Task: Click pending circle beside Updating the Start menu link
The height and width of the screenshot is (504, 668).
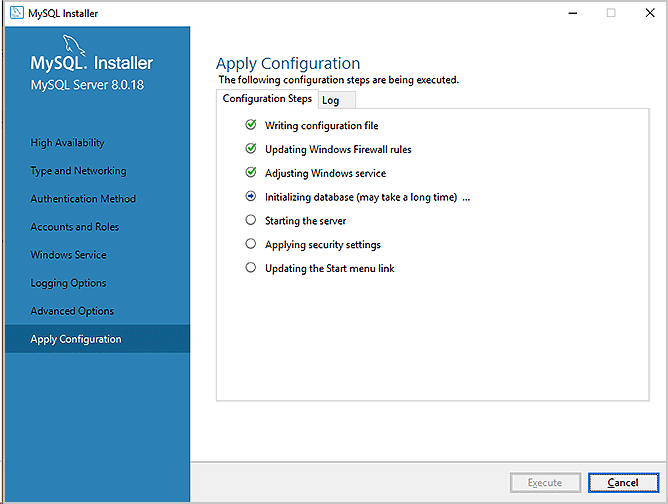Action: tap(251, 268)
